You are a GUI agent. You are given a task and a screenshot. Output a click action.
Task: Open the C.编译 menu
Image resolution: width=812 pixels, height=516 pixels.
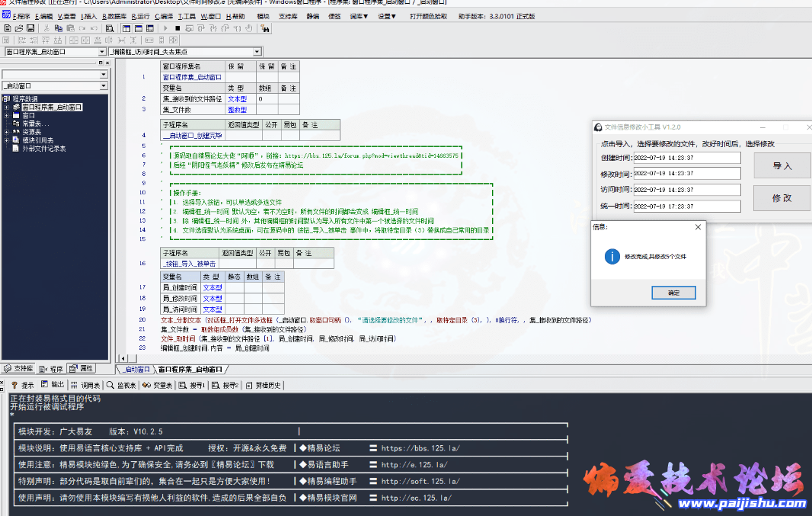164,16
